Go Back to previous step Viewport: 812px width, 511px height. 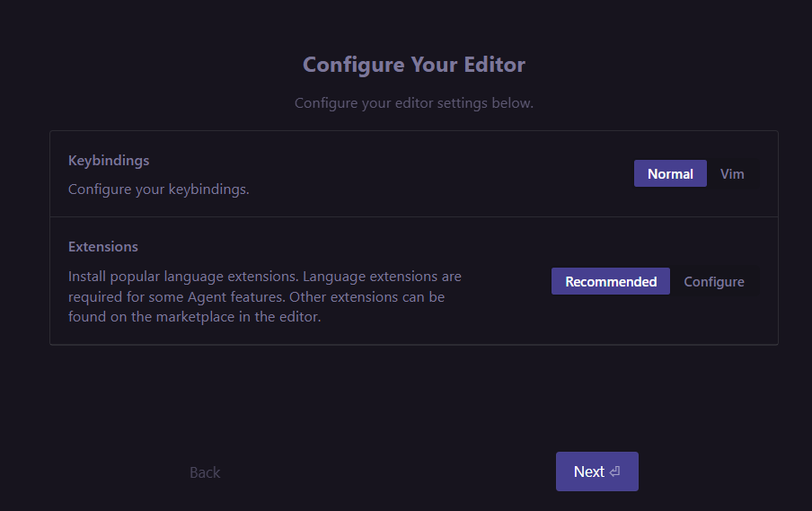(205, 472)
